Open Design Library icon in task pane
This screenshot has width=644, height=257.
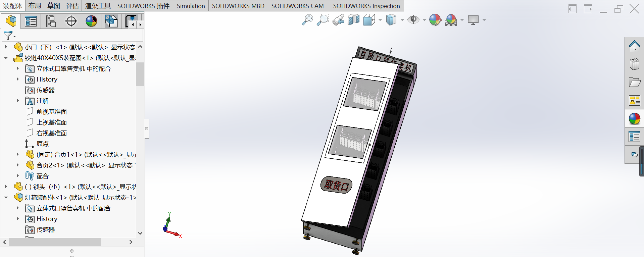[x=634, y=64]
